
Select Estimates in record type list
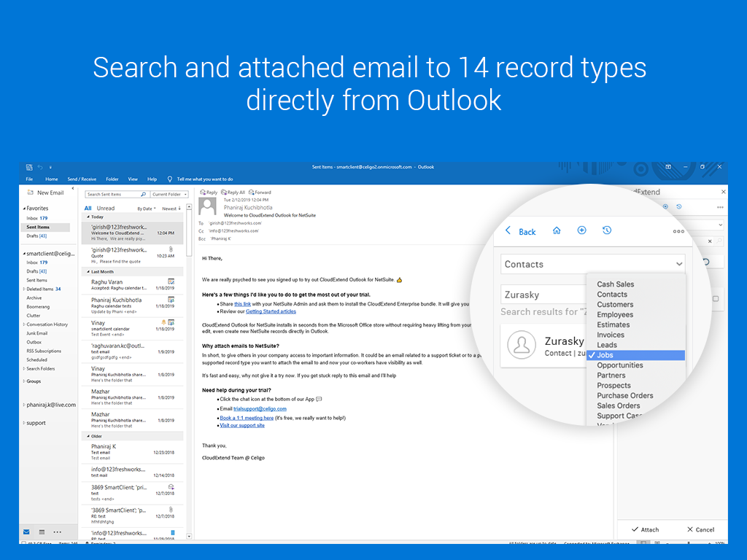(613, 324)
